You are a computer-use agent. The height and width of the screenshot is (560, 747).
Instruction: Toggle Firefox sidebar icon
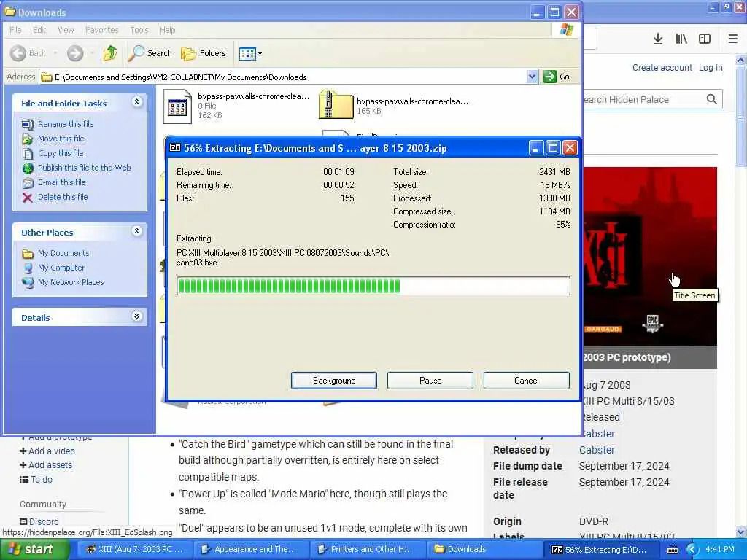point(705,39)
